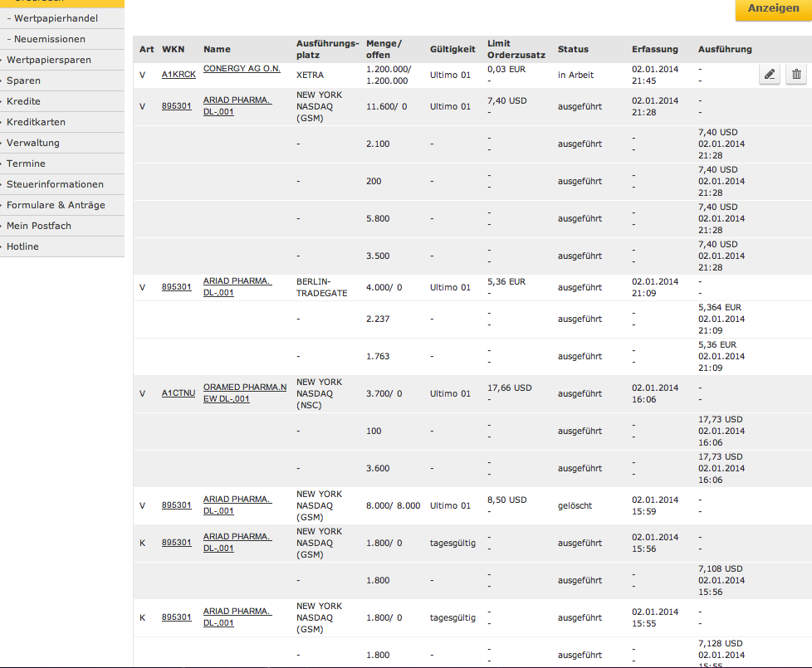The image size is (812, 668).
Task: Expand the Wertpapiersparen sidebar section
Action: point(48,60)
